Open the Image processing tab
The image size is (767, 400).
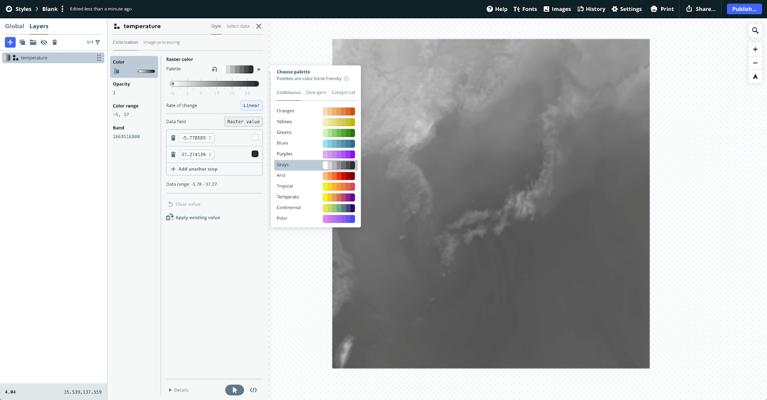click(x=161, y=42)
